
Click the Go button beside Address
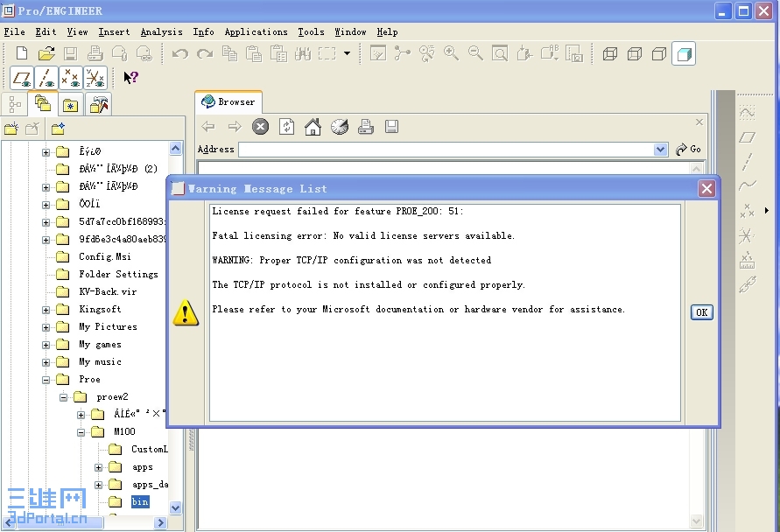(x=688, y=149)
